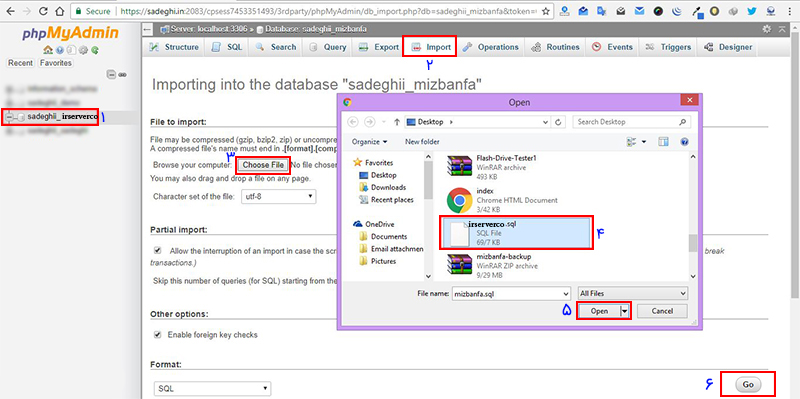
Task: Select Flash-Drive-Tester1 WinRAR archive
Action: click(x=515, y=167)
